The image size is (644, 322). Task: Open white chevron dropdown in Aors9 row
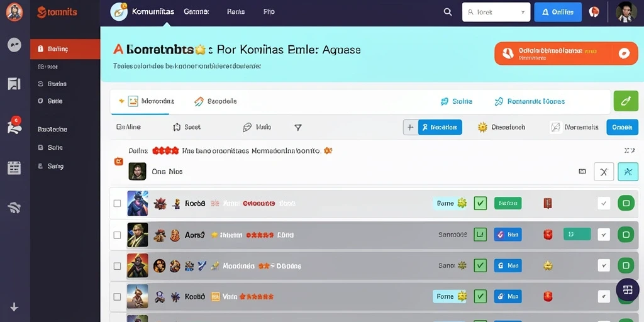tap(604, 235)
